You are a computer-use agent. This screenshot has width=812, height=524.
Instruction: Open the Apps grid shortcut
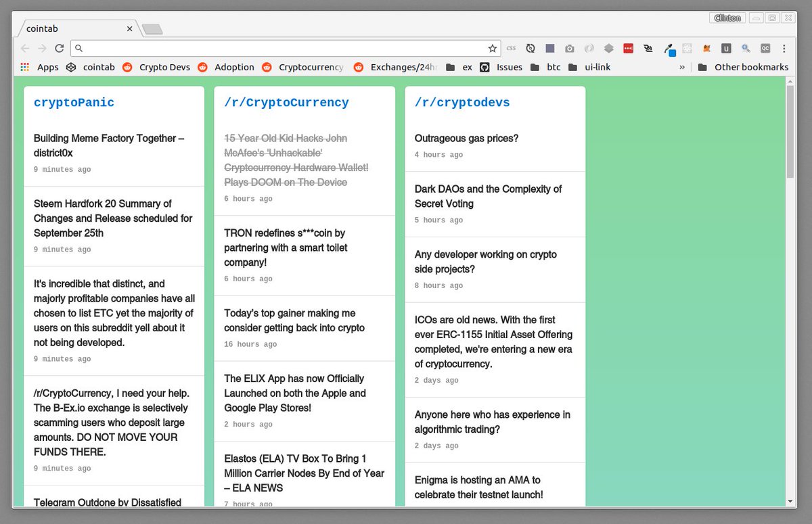[x=39, y=67]
